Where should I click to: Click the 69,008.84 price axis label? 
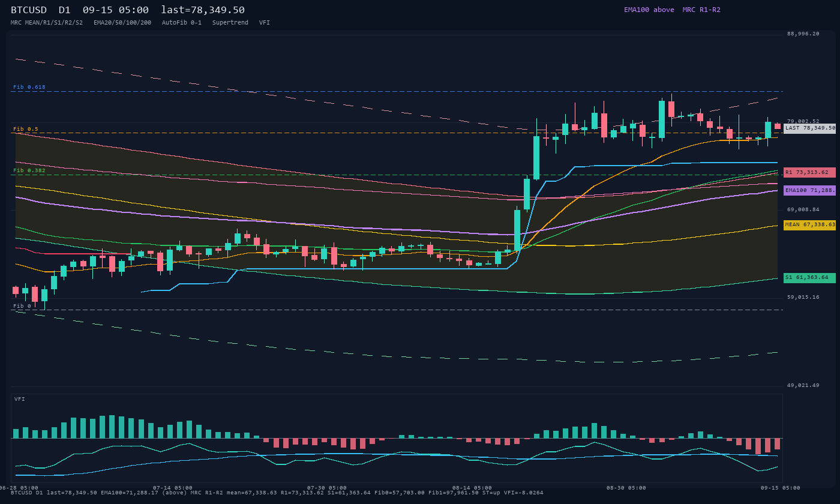coord(803,210)
